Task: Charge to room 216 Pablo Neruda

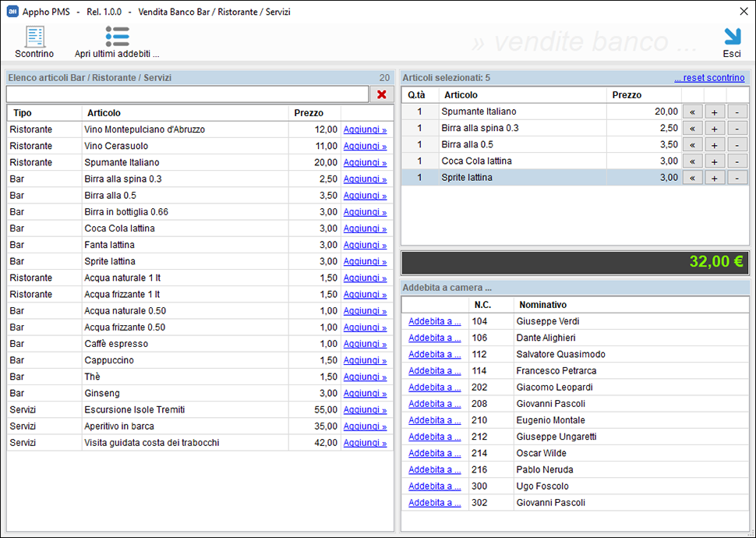Action: point(434,469)
